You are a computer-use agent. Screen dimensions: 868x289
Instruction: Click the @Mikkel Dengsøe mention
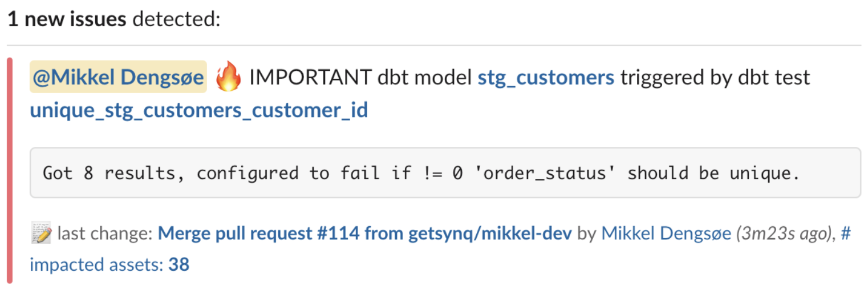tap(118, 77)
